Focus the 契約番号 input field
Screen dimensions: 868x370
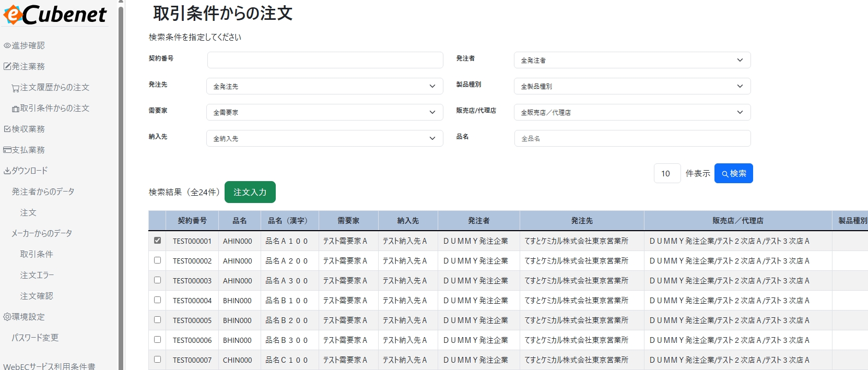[325, 60]
